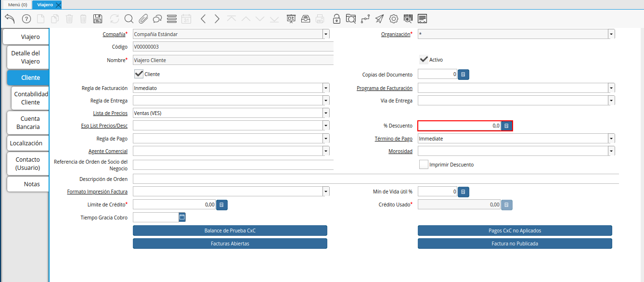Open calculator for % Descuento field
This screenshot has width=644, height=282.
click(506, 126)
